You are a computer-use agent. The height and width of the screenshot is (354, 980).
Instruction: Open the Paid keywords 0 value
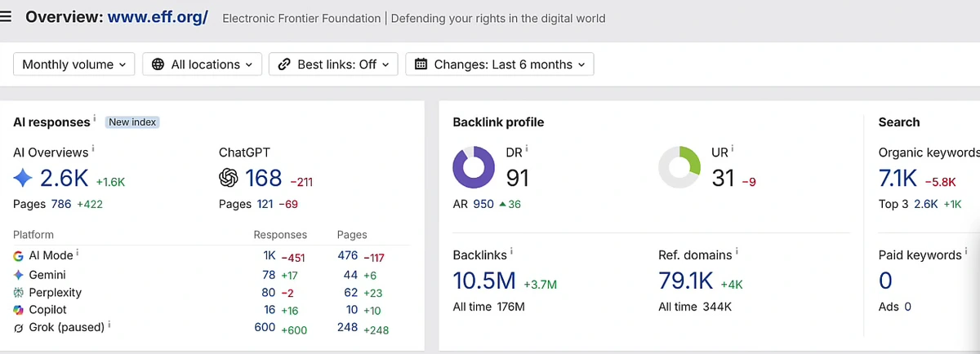tap(885, 281)
